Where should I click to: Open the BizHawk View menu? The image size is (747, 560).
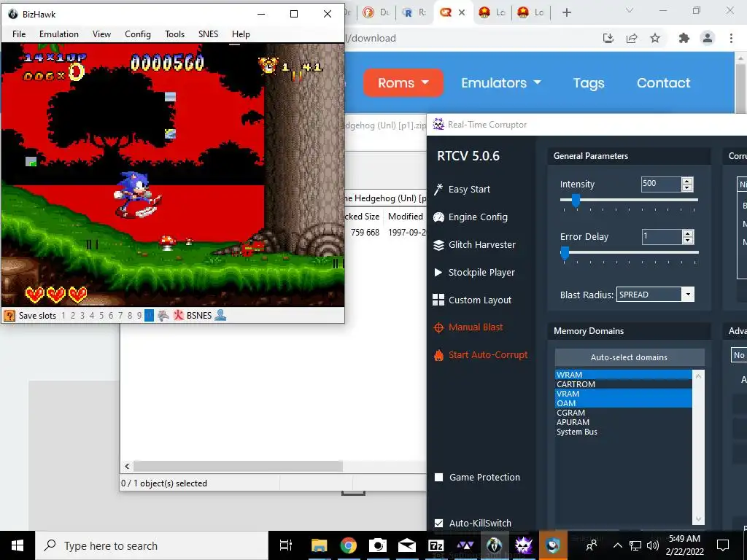pos(101,34)
